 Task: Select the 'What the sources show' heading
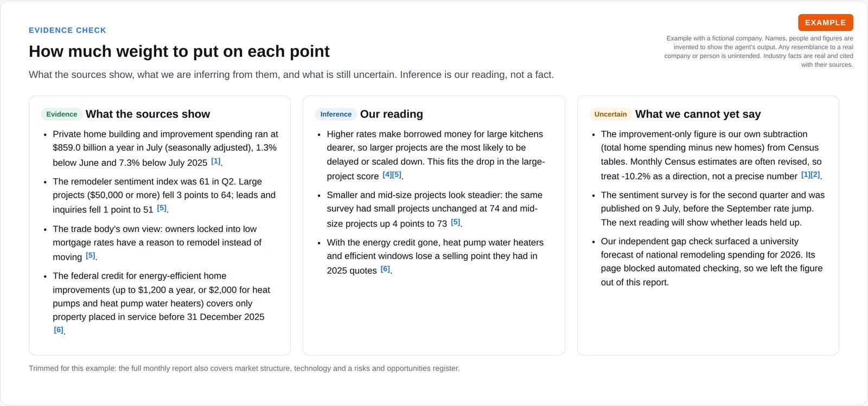point(148,114)
